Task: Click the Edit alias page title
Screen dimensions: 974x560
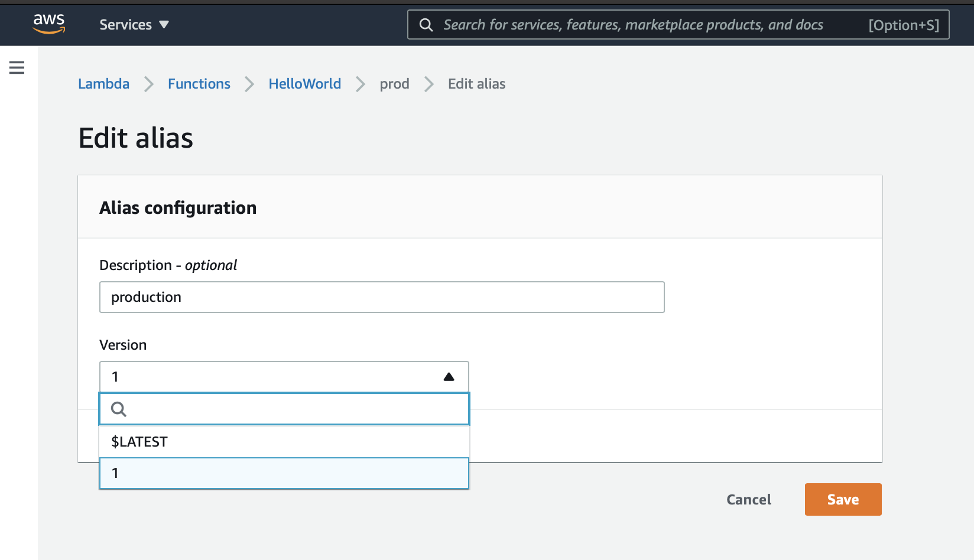Action: coord(136,138)
